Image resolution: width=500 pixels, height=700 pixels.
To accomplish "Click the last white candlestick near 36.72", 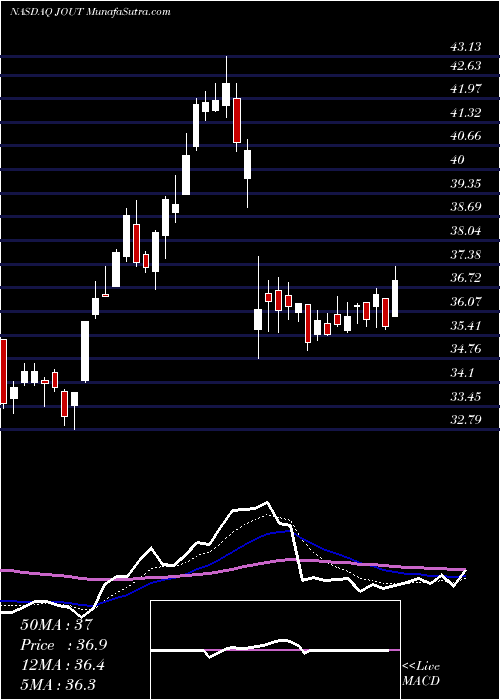I will (x=395, y=292).
